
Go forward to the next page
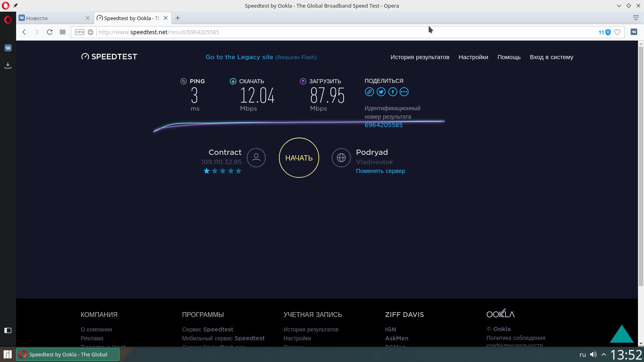[x=37, y=32]
